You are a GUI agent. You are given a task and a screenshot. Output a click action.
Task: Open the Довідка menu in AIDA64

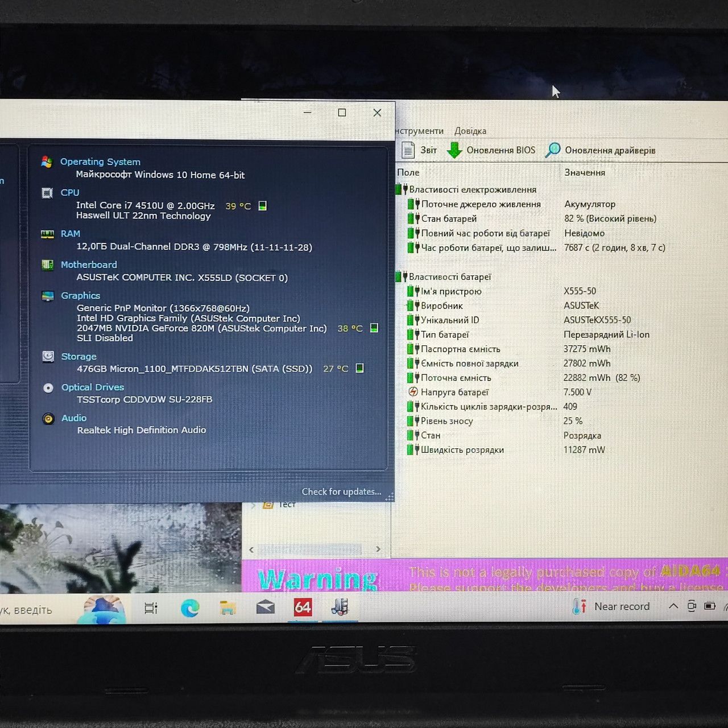[470, 131]
